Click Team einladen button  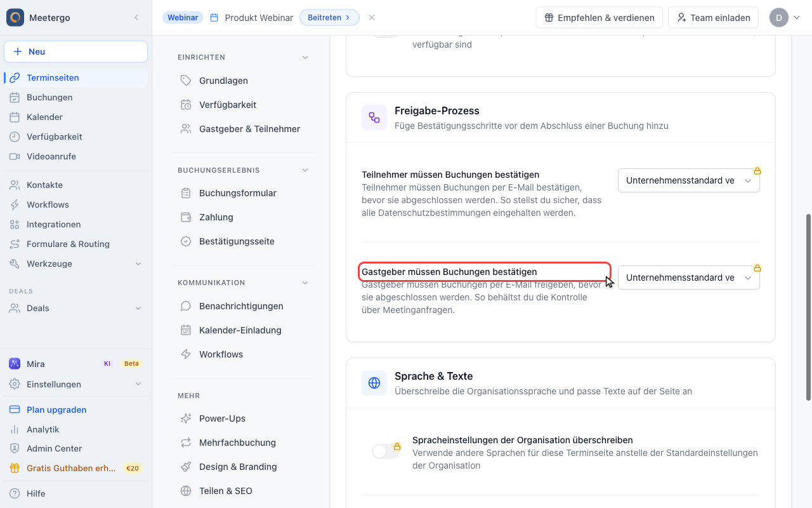tap(713, 18)
